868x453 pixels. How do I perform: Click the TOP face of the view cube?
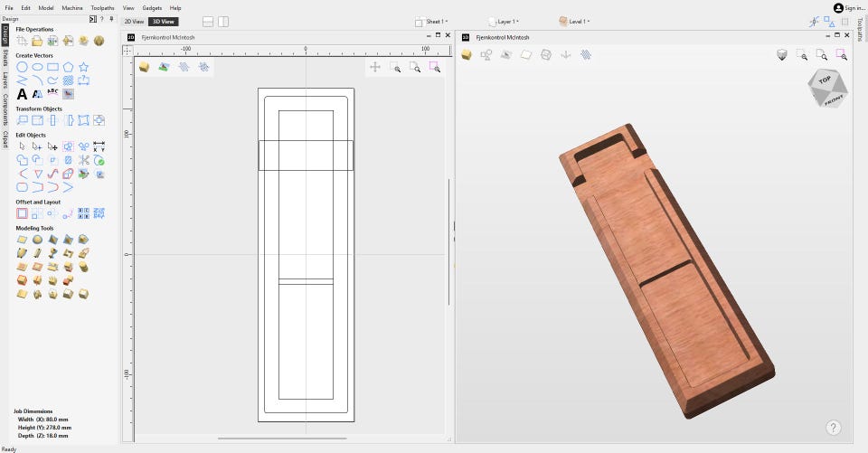pos(826,80)
